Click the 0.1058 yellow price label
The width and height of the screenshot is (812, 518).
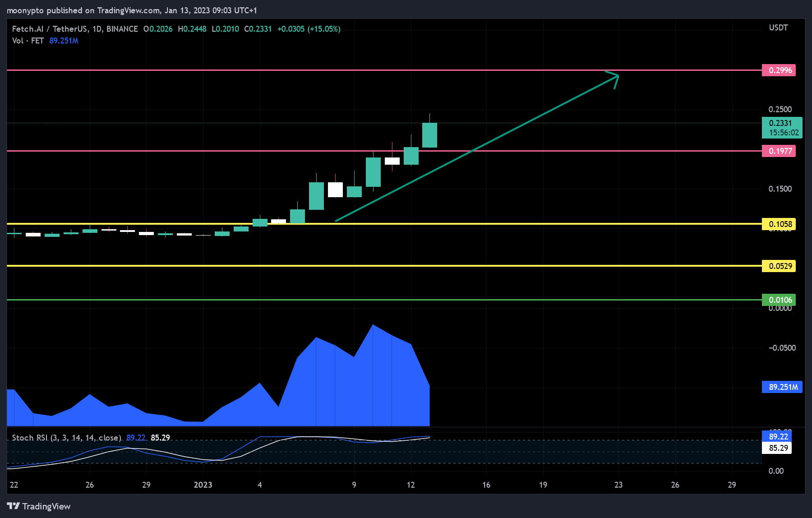click(779, 224)
